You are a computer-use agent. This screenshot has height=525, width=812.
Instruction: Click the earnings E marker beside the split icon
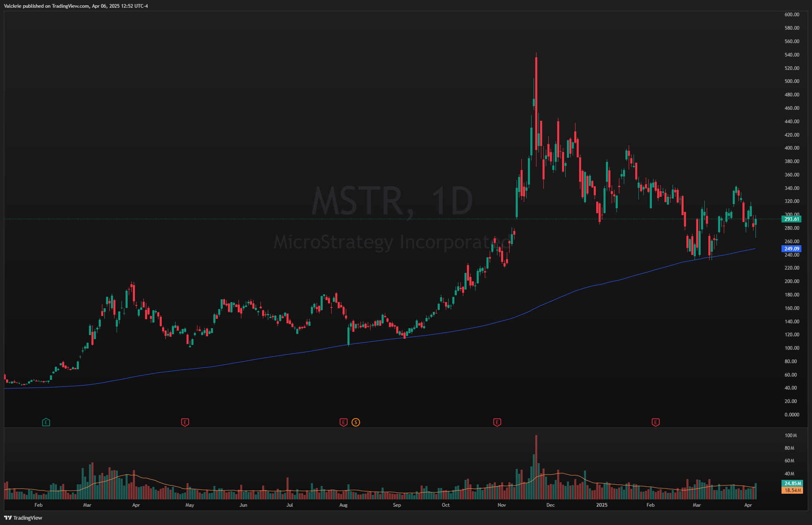point(343,422)
